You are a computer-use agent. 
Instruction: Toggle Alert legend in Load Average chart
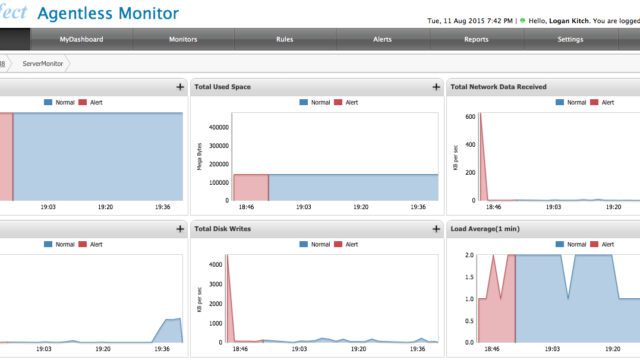[602, 244]
